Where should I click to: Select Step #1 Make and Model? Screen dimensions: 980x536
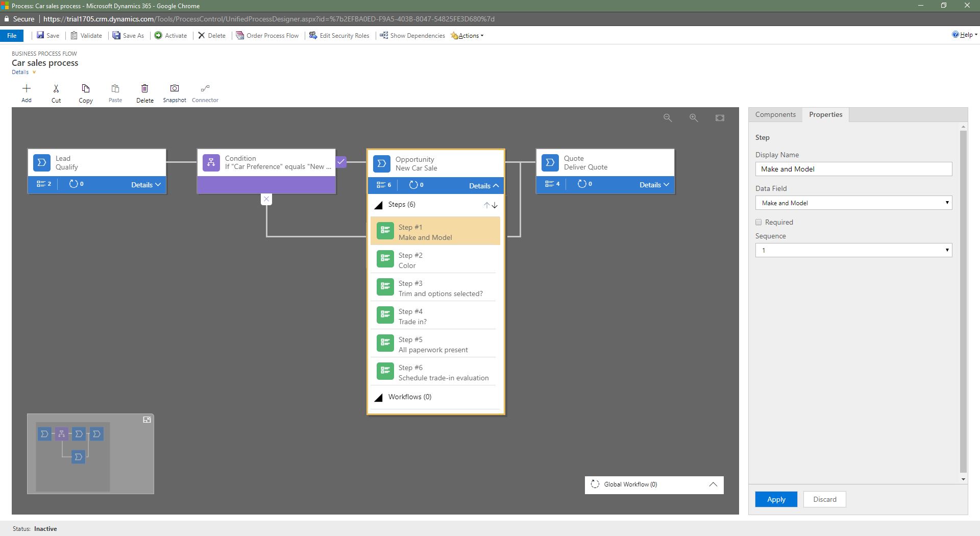coord(435,231)
